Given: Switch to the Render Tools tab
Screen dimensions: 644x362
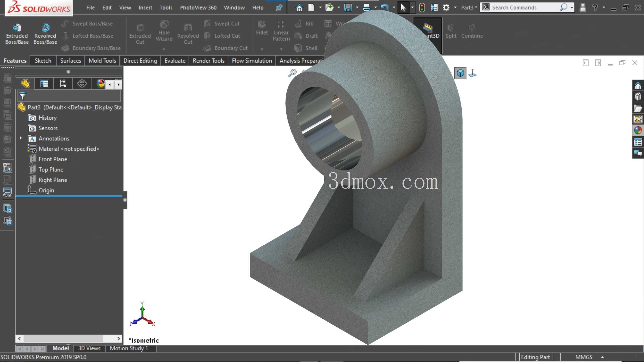Looking at the screenshot, I should [x=209, y=61].
